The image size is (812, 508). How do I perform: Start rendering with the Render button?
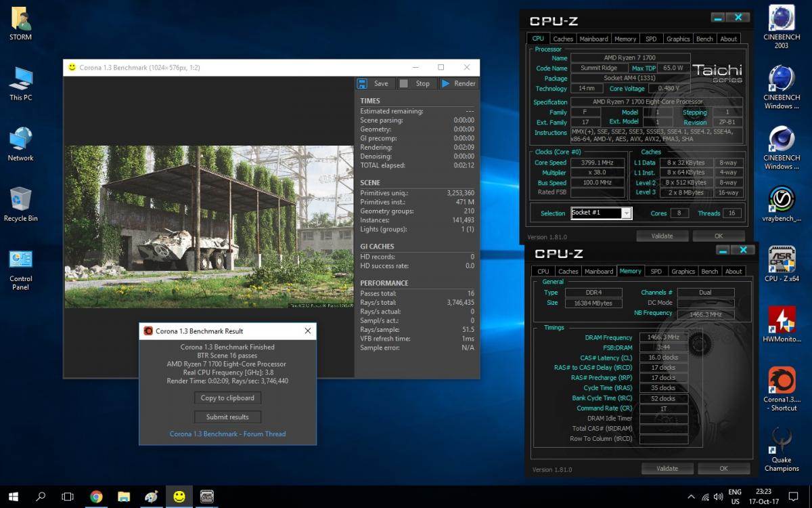coord(458,83)
